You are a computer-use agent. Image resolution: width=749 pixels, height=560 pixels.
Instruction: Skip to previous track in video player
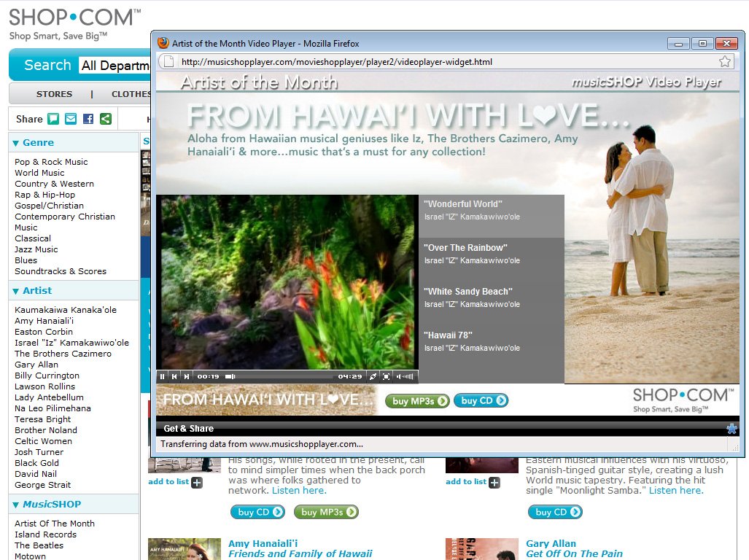tap(174, 377)
